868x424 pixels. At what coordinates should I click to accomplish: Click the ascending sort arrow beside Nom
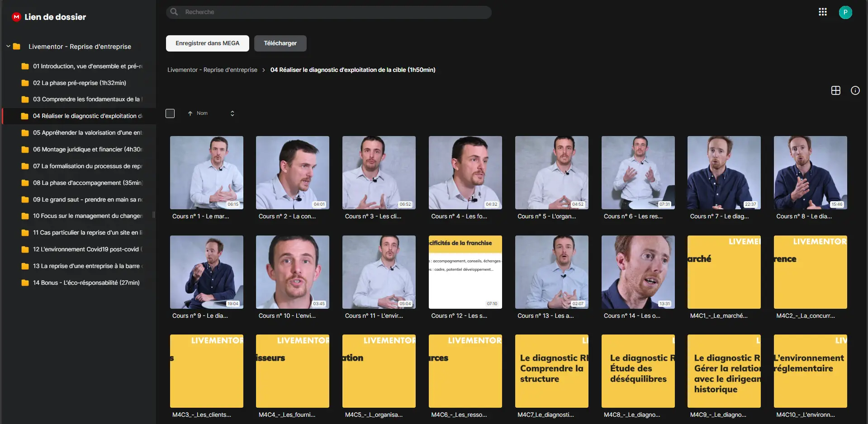click(190, 113)
